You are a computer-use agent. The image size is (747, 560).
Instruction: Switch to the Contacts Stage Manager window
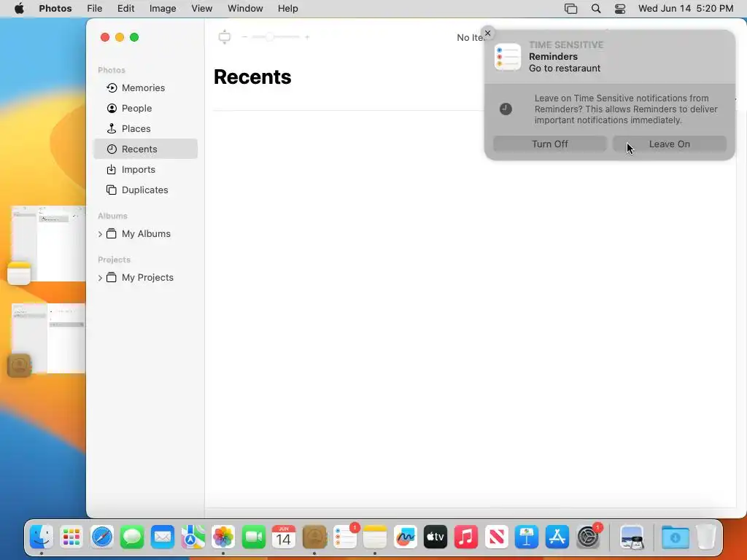click(47, 340)
